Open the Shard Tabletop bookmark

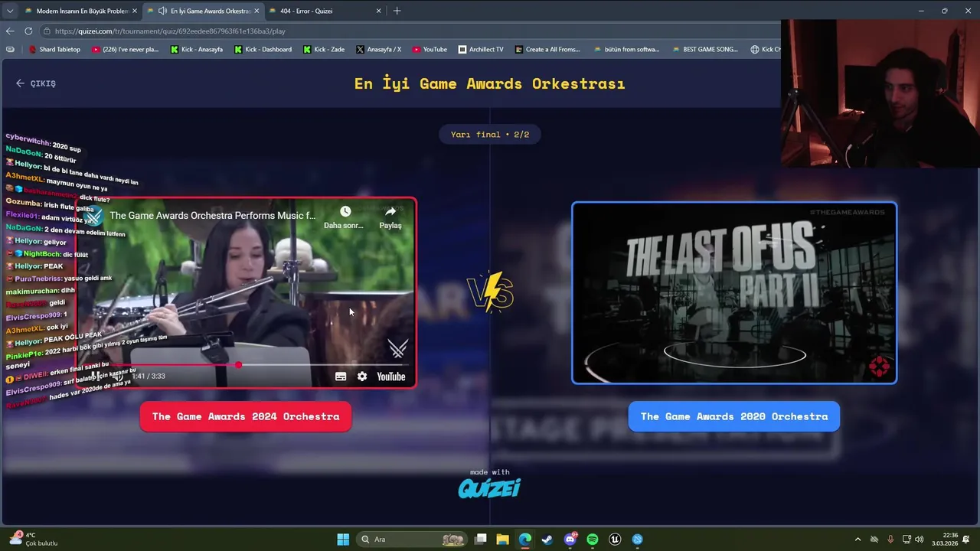click(x=54, y=49)
